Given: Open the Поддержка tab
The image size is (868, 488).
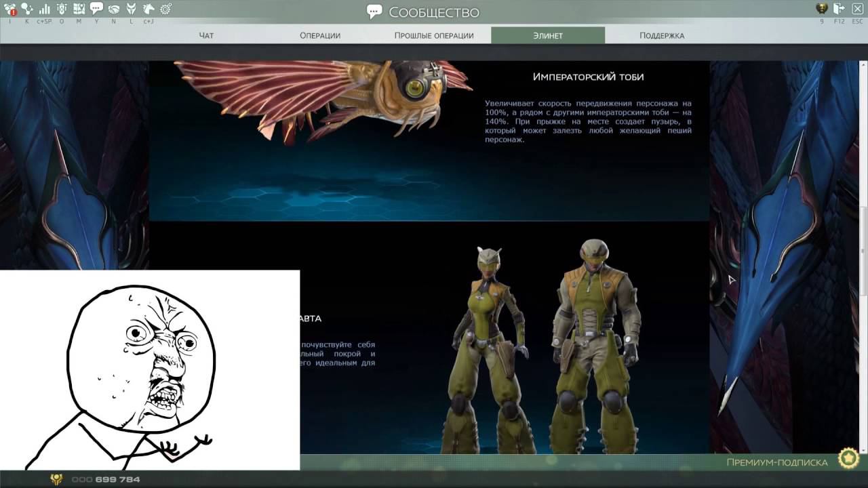Looking at the screenshot, I should pyautogui.click(x=662, y=35).
